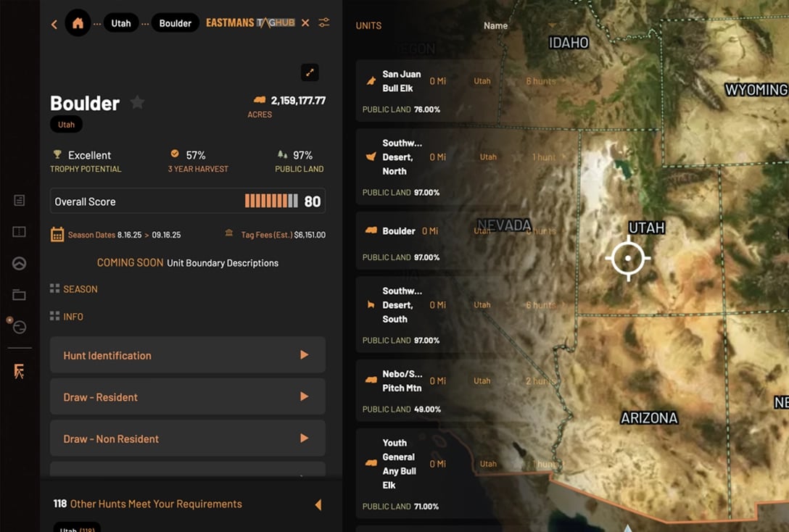Open Nebo/S... Pitch Mtn unit card
This screenshot has width=789, height=532.
428,390
